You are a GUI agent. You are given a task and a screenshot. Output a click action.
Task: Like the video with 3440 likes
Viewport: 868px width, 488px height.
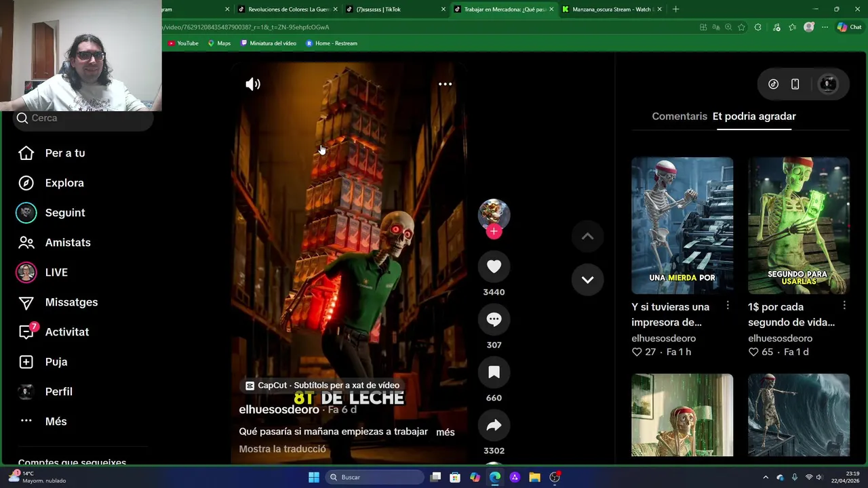[494, 266]
